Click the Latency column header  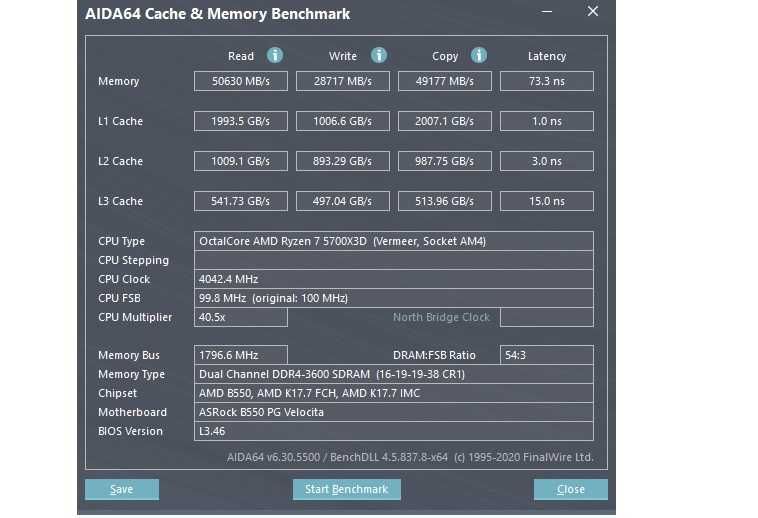coord(547,57)
